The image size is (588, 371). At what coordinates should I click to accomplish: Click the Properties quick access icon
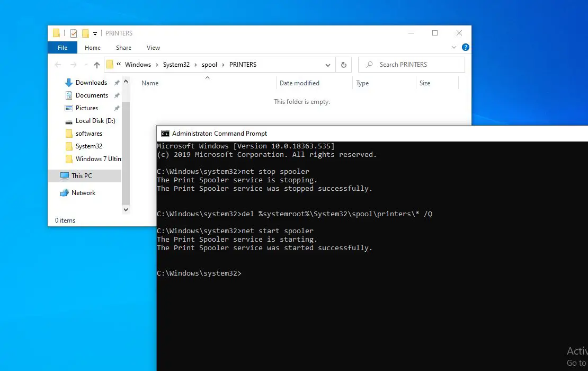click(74, 33)
